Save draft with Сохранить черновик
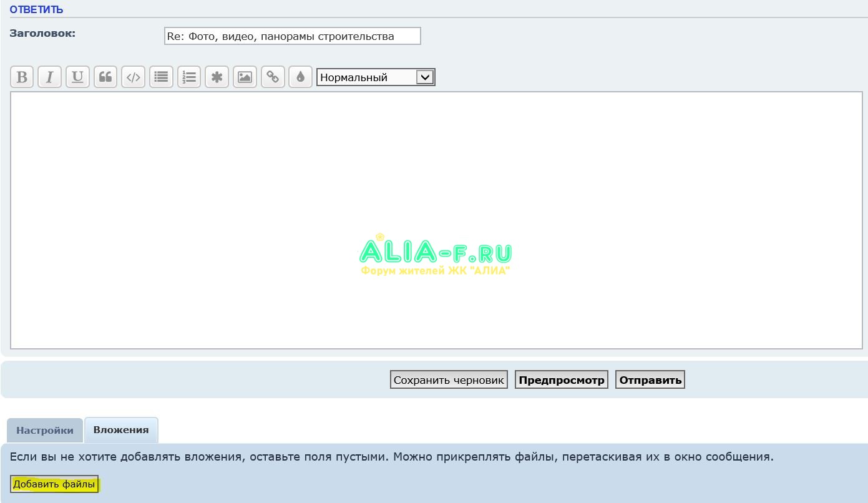This screenshot has width=868, height=503. pos(449,379)
